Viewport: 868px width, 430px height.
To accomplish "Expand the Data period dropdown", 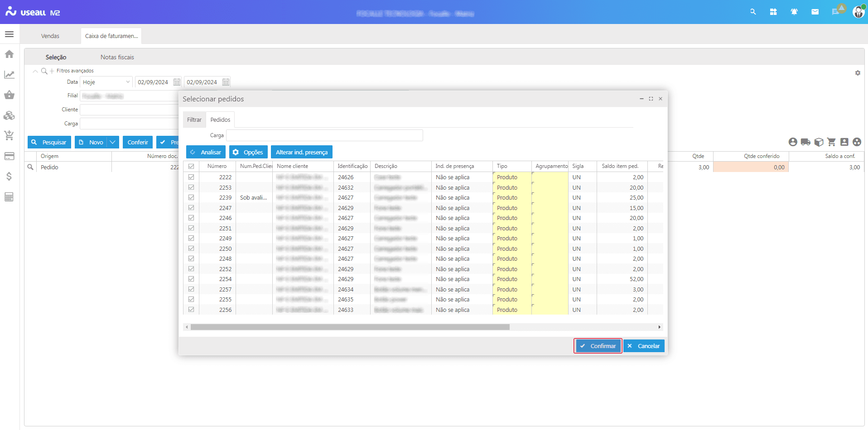I will 128,82.
